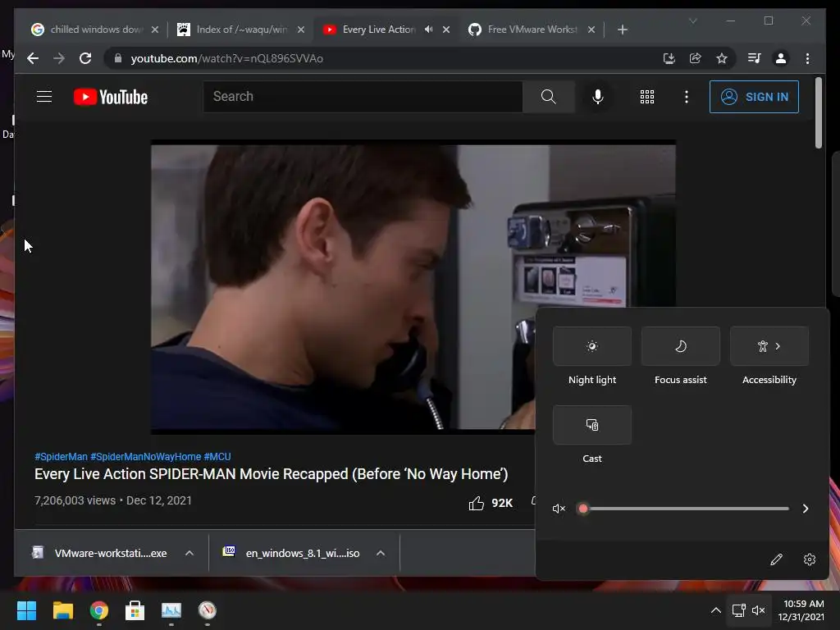Bookmark this page with star icon

coord(722,58)
